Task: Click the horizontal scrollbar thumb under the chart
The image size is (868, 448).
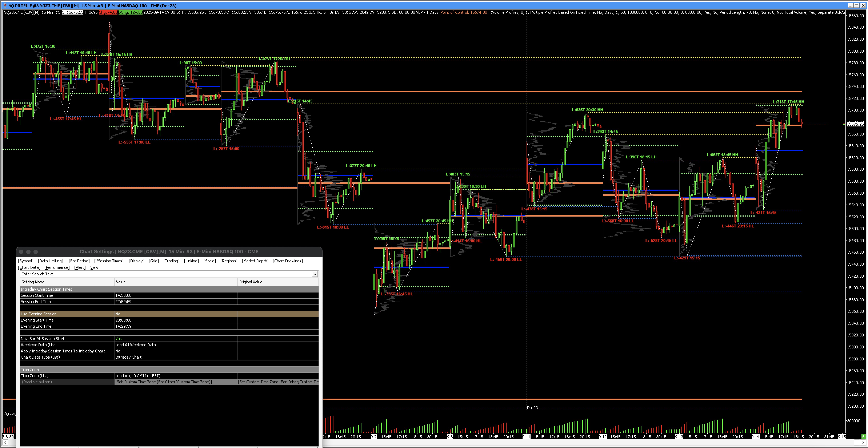Action: click(x=857, y=443)
